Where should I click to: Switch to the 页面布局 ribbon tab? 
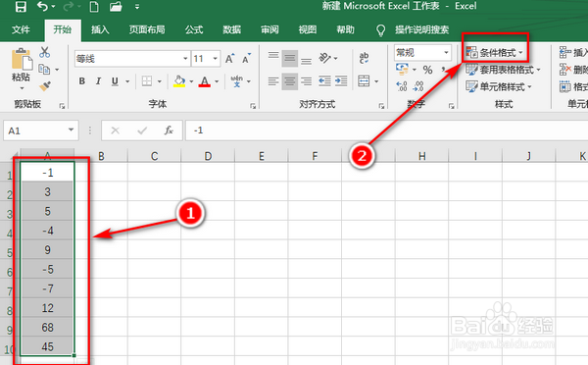[x=147, y=29]
